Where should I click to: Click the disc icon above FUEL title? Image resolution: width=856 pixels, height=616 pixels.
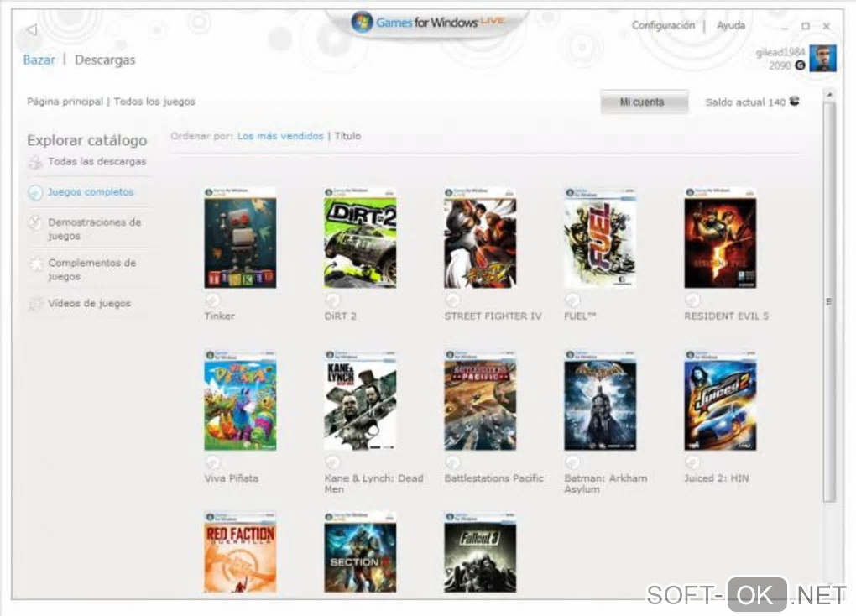point(572,300)
